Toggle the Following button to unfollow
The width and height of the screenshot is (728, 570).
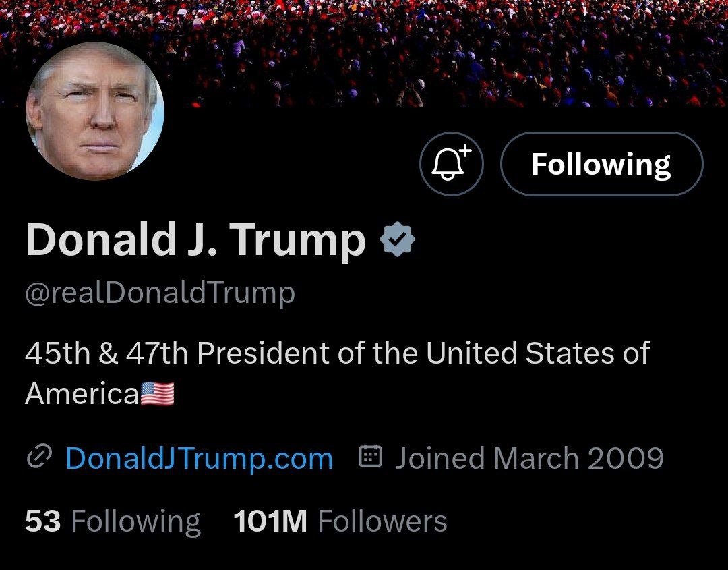click(602, 163)
